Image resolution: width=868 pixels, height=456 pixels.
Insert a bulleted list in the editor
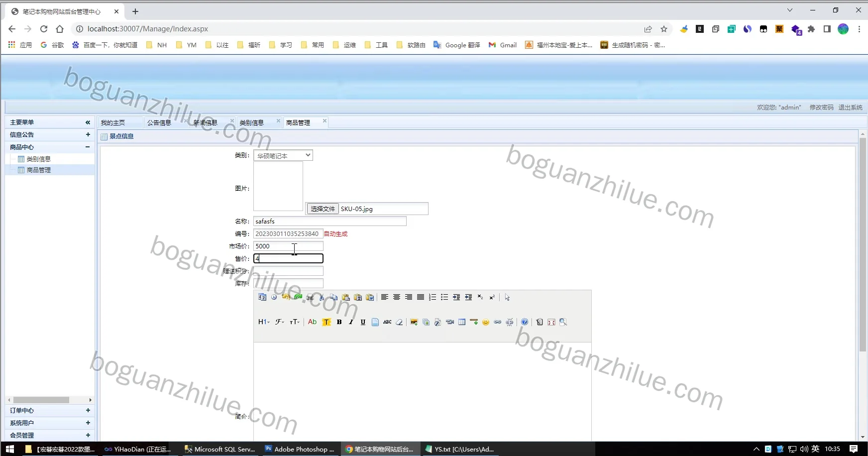coord(444,297)
